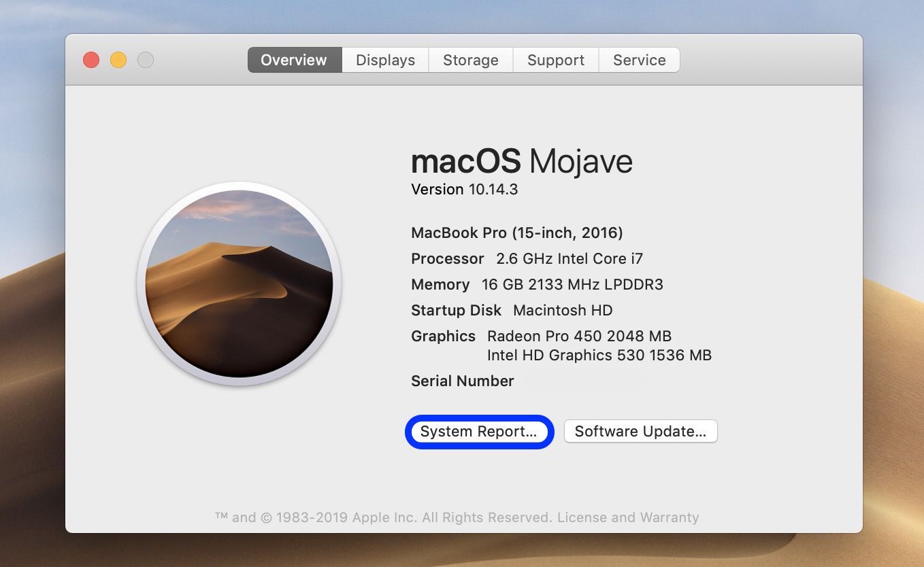This screenshot has width=924, height=567.
Task: Open the Storage tab
Action: click(x=470, y=60)
